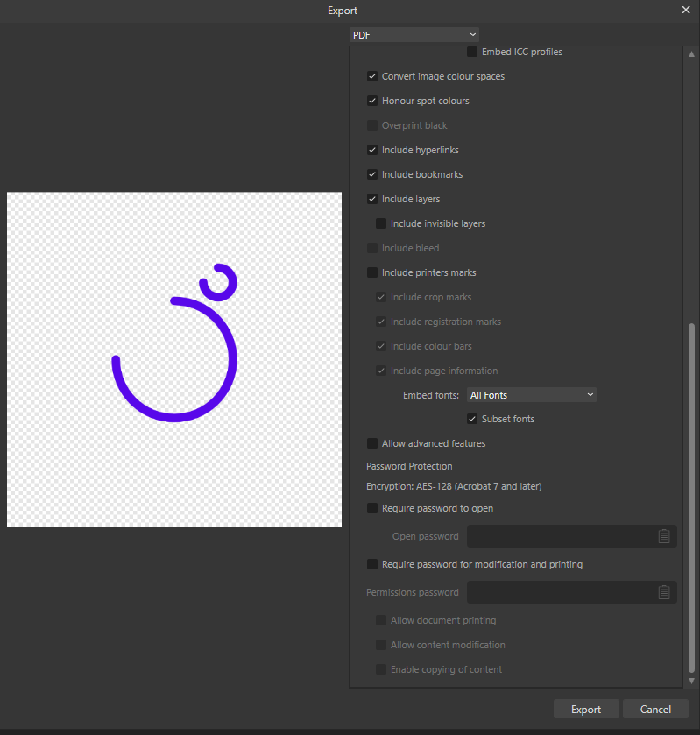Screen dimensions: 700x735
Task: Close the Export dialog
Action: [x=685, y=10]
